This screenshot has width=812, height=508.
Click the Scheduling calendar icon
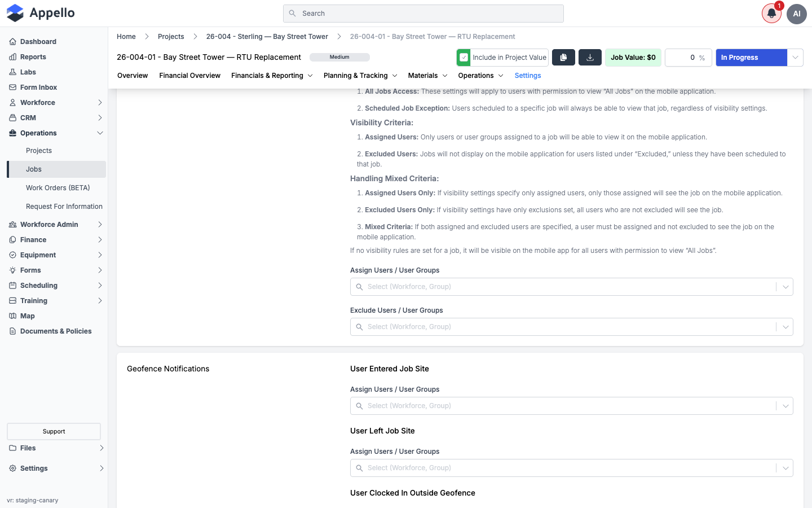[12, 286]
